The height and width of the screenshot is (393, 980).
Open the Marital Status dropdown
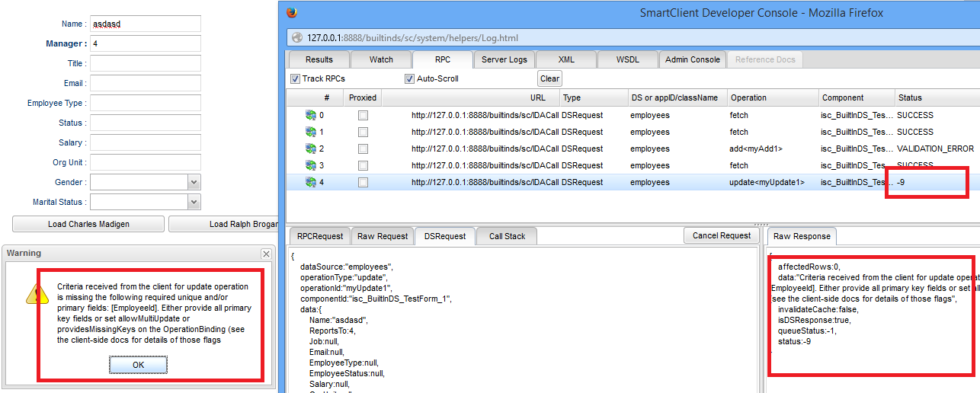tap(194, 202)
